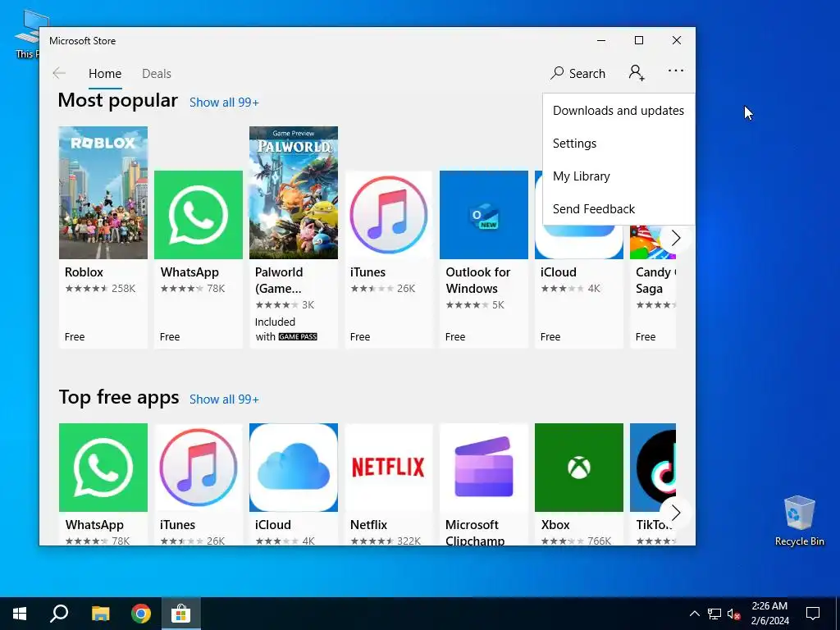Open the iCloud cloud icon in Top free apps

[x=294, y=468]
